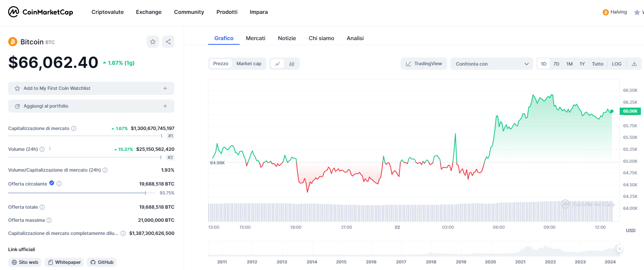Click the Bitcoin coin icon beside the name
644x270 pixels.
tap(13, 42)
